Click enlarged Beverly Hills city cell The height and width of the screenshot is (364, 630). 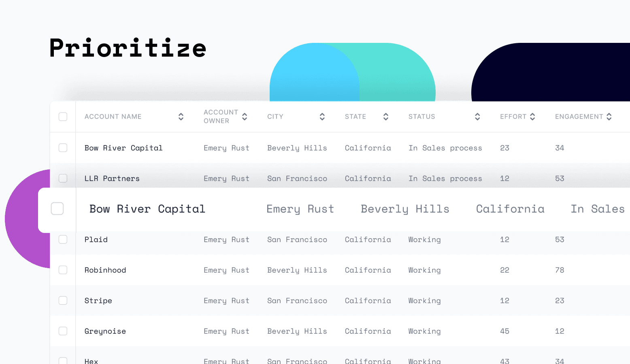405,209
